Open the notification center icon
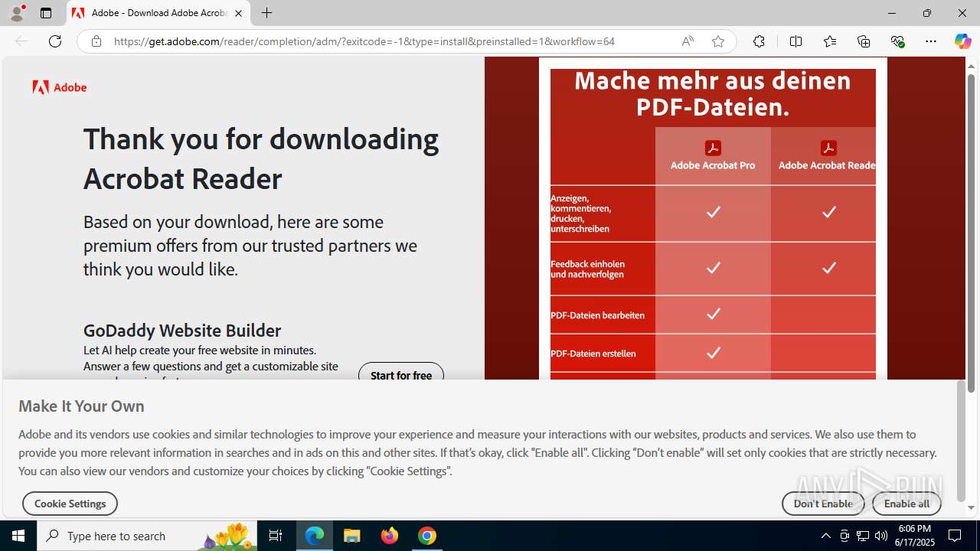The height and width of the screenshot is (551, 980). (955, 536)
